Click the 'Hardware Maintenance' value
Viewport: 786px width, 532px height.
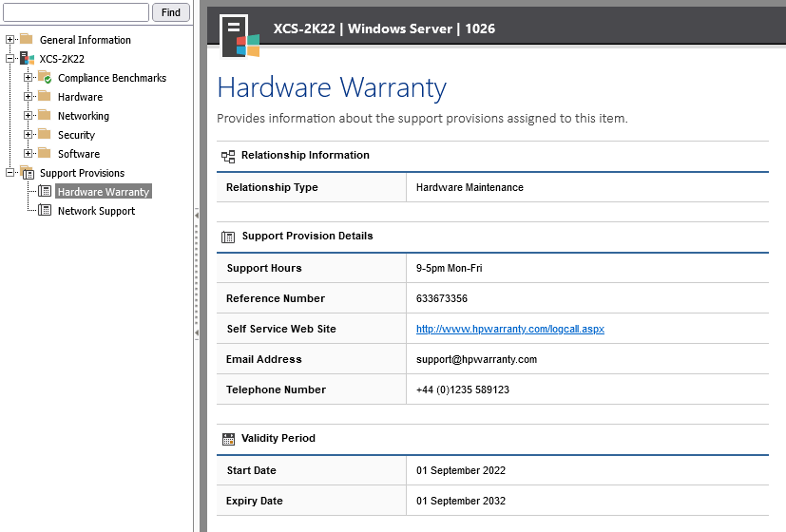(470, 187)
